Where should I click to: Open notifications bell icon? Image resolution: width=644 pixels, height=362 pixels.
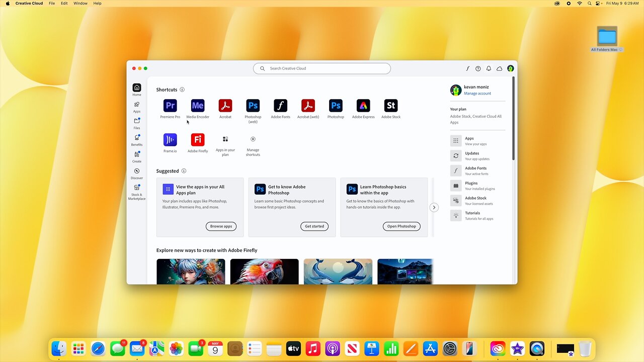(489, 68)
